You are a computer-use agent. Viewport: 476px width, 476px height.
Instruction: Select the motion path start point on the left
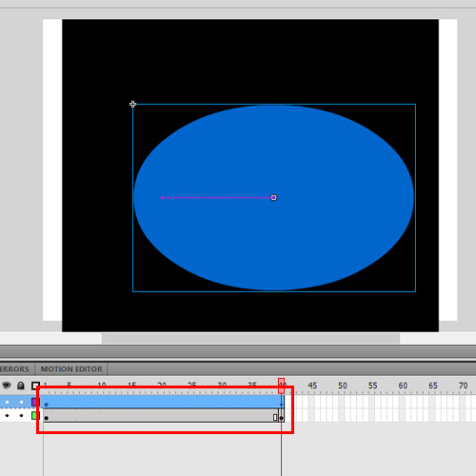162,198
